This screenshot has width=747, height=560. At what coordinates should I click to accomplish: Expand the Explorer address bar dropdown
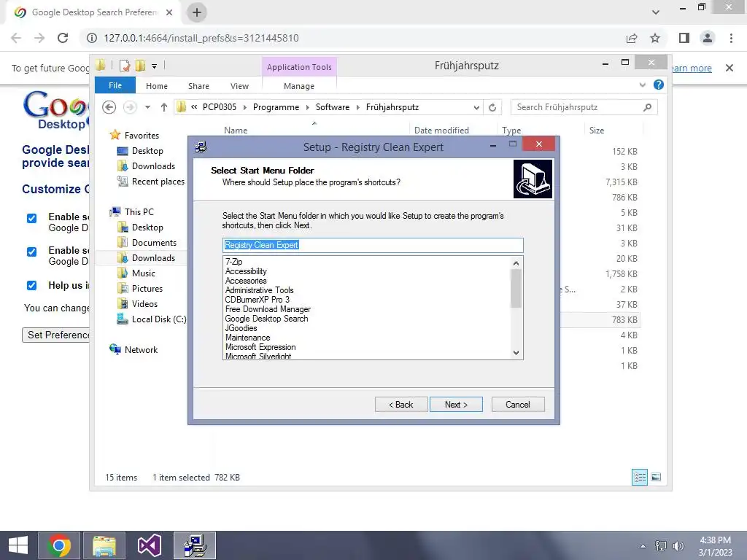point(476,107)
